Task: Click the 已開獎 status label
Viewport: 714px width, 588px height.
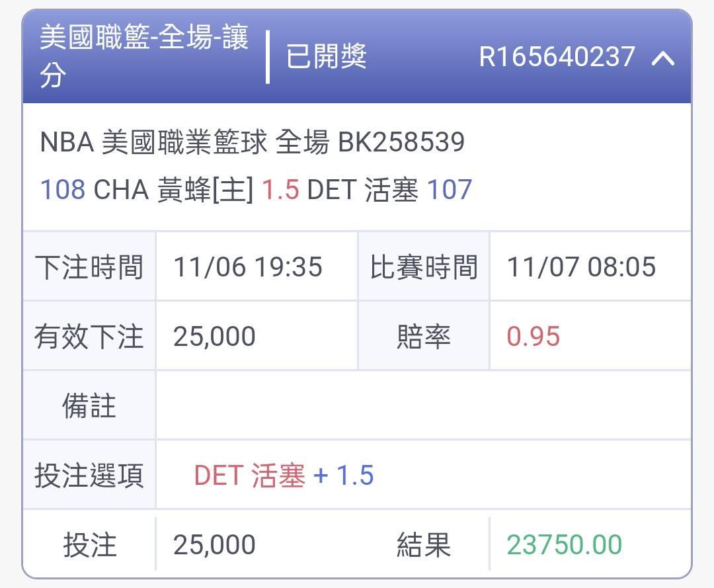Action: click(326, 56)
